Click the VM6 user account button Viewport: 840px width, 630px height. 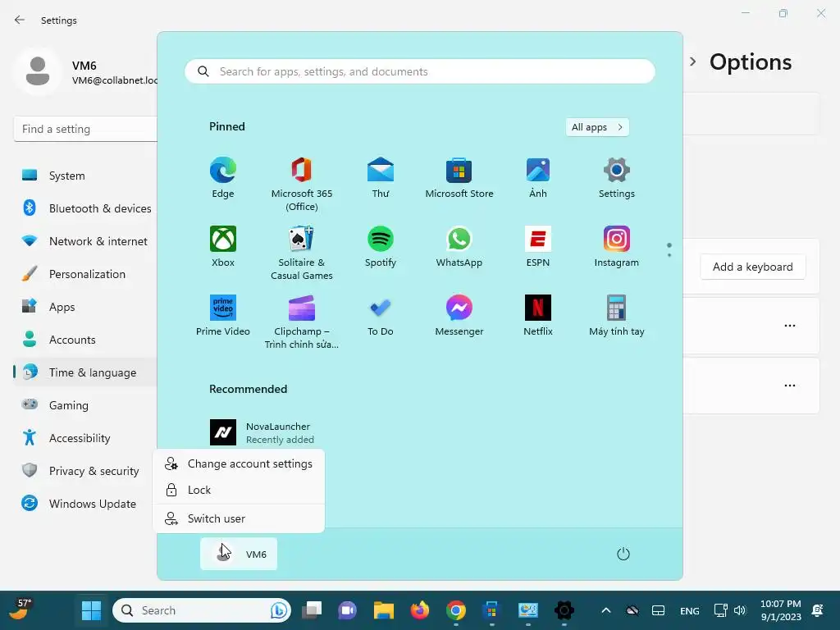[x=239, y=554]
